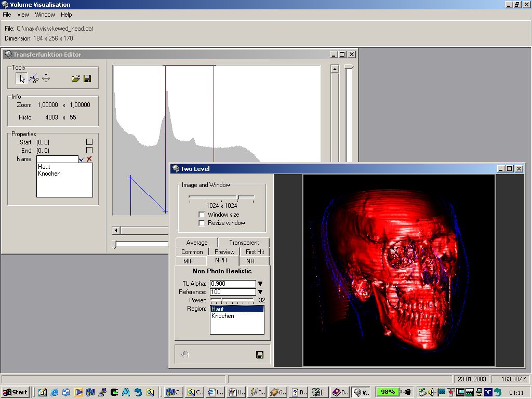Save the transfer function via floppy icon

pos(87,78)
